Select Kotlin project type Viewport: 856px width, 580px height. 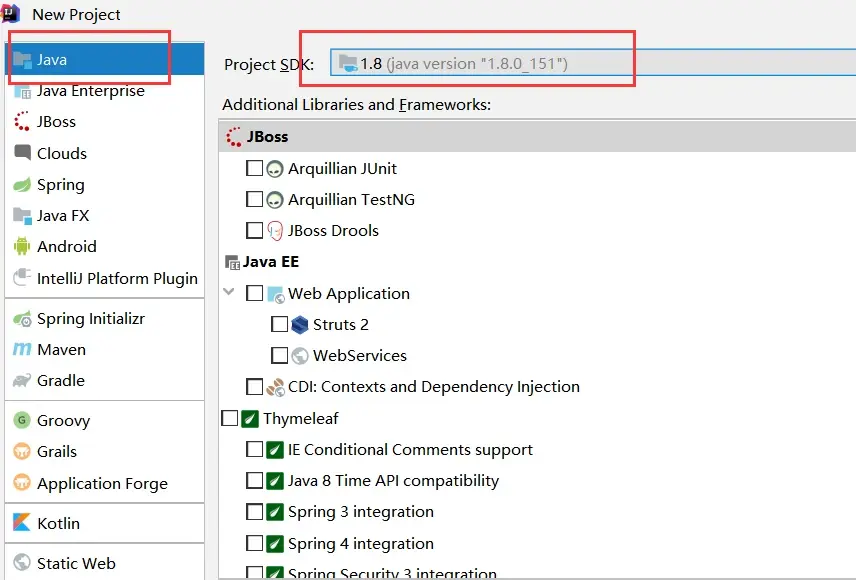[x=105, y=523]
